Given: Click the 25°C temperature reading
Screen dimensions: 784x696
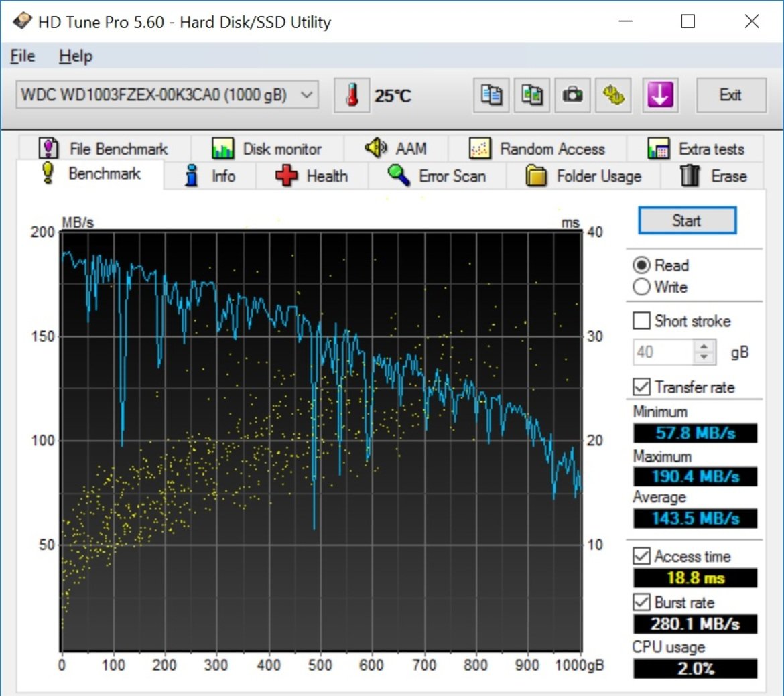Looking at the screenshot, I should click(393, 96).
